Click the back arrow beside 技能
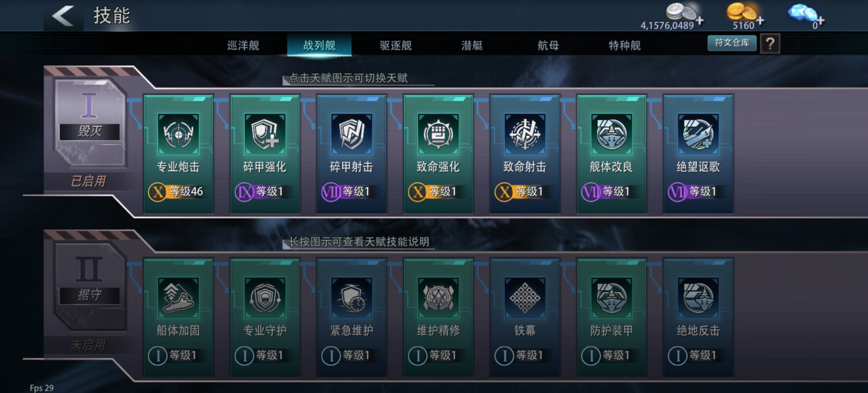 [x=63, y=16]
